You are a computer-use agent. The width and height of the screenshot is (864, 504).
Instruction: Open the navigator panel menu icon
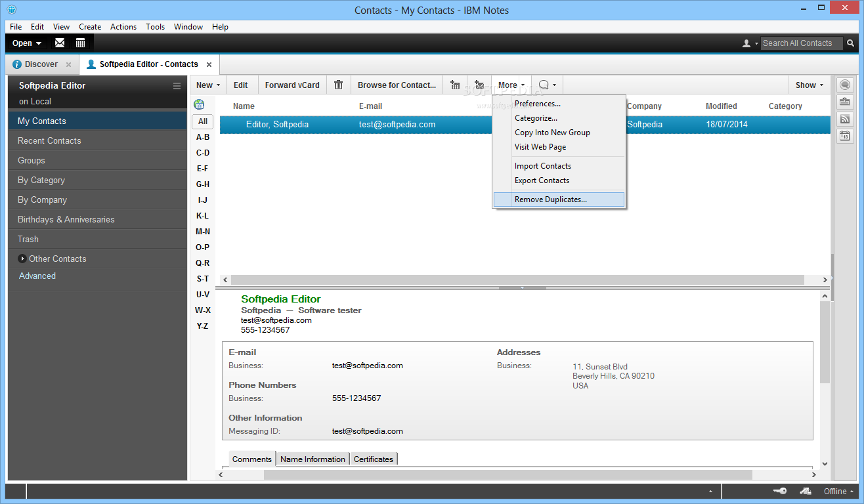point(177,86)
